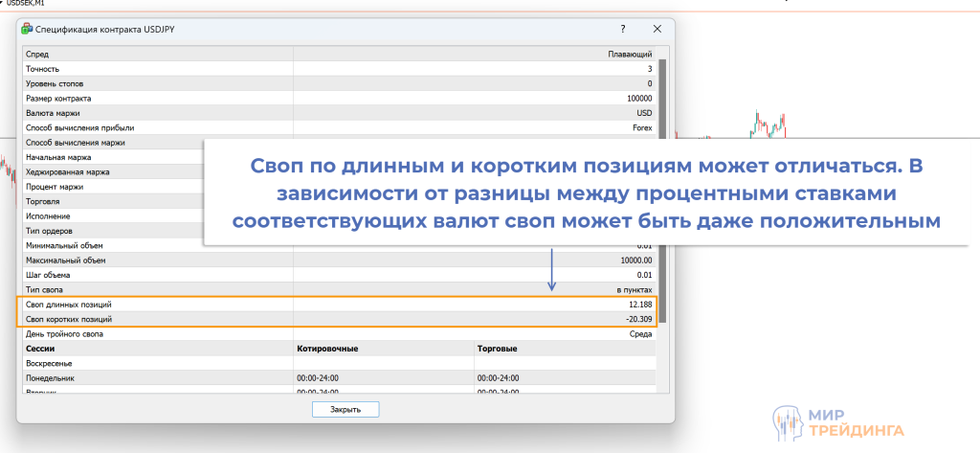Viewport: 980px width, 453px height.
Task: Close the USDJPY specification dialog with X
Action: (x=657, y=30)
